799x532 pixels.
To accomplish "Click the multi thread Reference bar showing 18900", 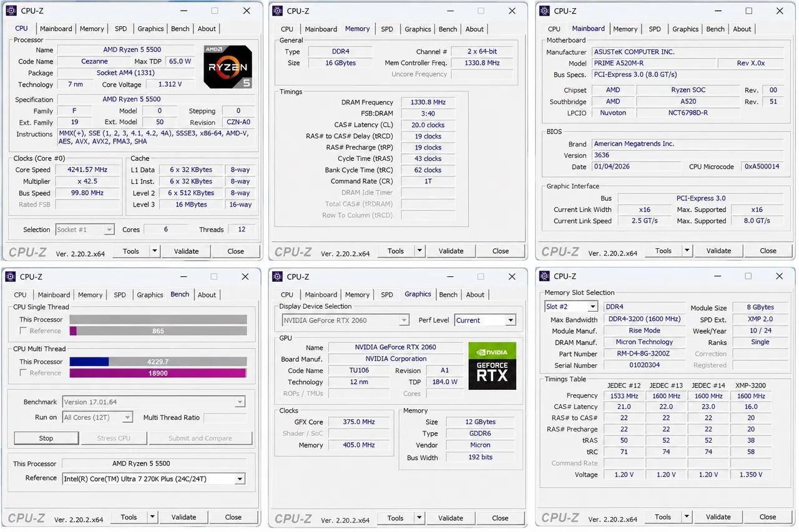I will point(158,373).
